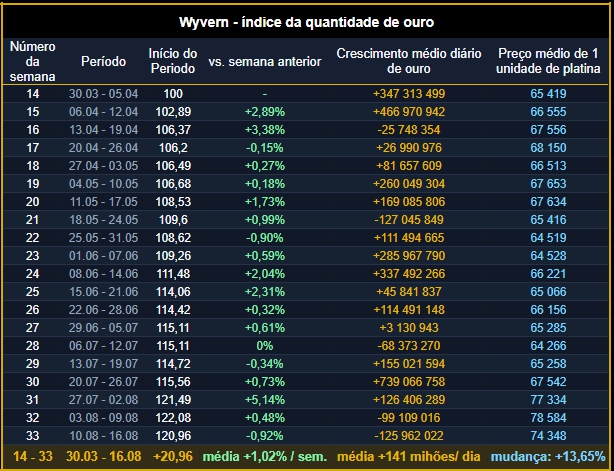The width and height of the screenshot is (614, 471).
Task: Click the '-0,34%' weekly change
Action: tap(265, 364)
